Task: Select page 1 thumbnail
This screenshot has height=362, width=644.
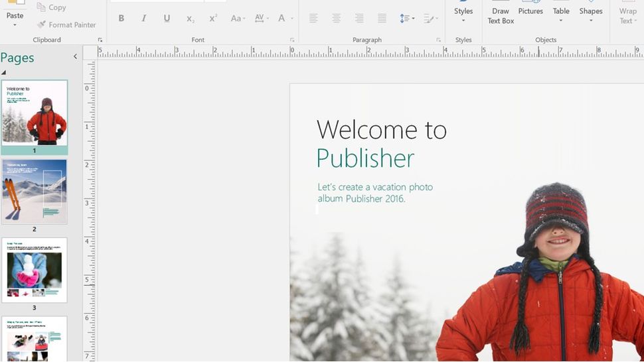Action: coord(35,113)
